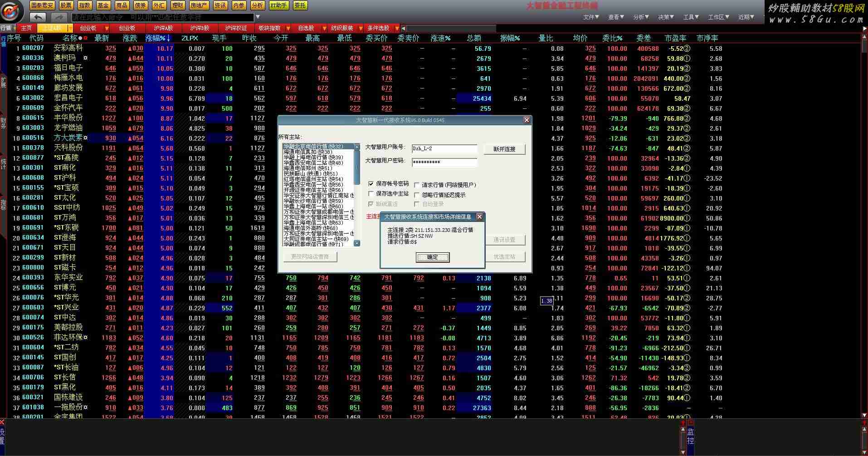
Task: Toggle 保存帐号密码 checkbox
Action: 371,183
